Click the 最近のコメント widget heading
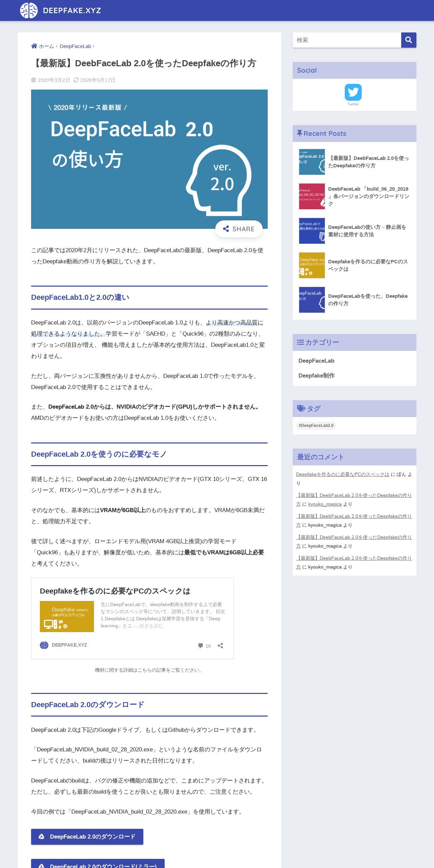Screen dimensions: 434x868 pos(320,457)
